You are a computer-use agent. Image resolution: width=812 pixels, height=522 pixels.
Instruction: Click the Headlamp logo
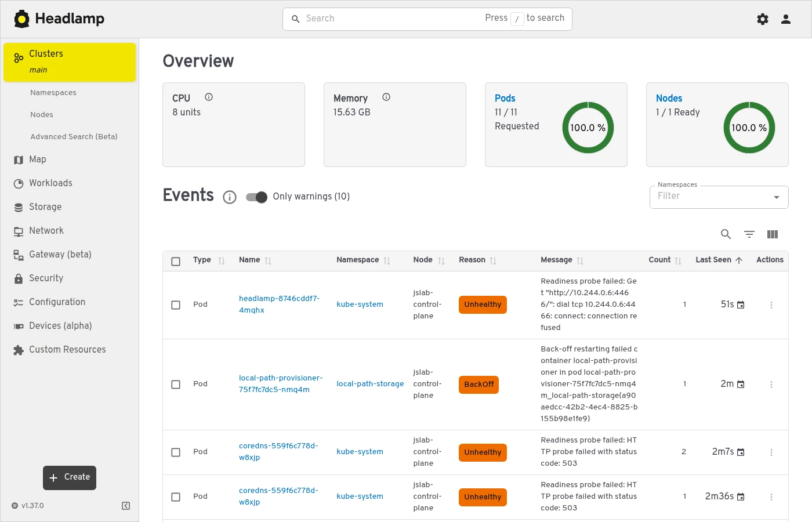pyautogui.click(x=59, y=19)
